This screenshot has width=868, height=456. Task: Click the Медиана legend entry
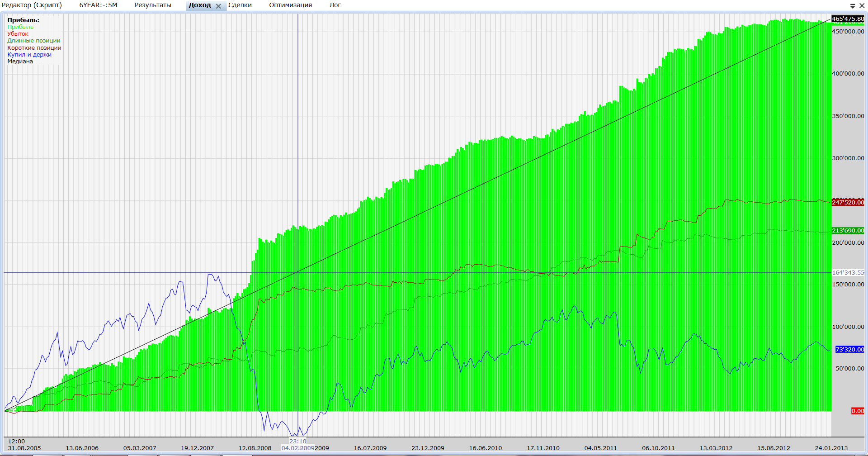coord(20,62)
